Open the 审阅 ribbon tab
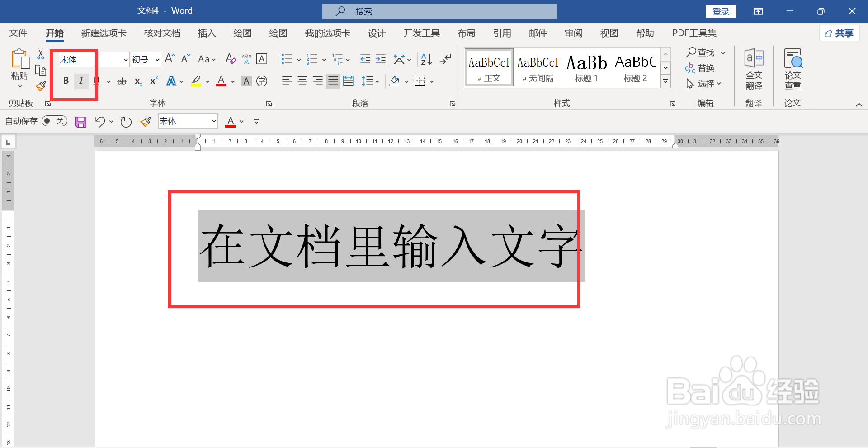This screenshot has height=448, width=868. (573, 33)
